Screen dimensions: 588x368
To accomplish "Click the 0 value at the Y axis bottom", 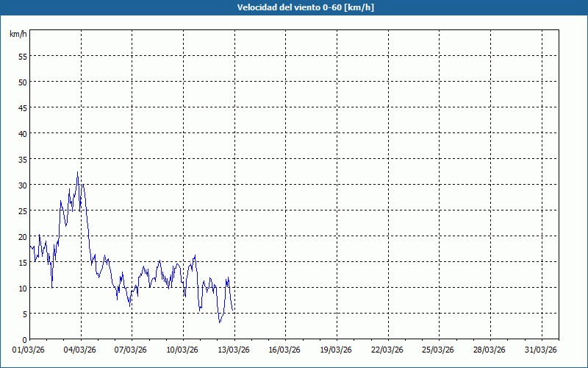I will [24, 339].
